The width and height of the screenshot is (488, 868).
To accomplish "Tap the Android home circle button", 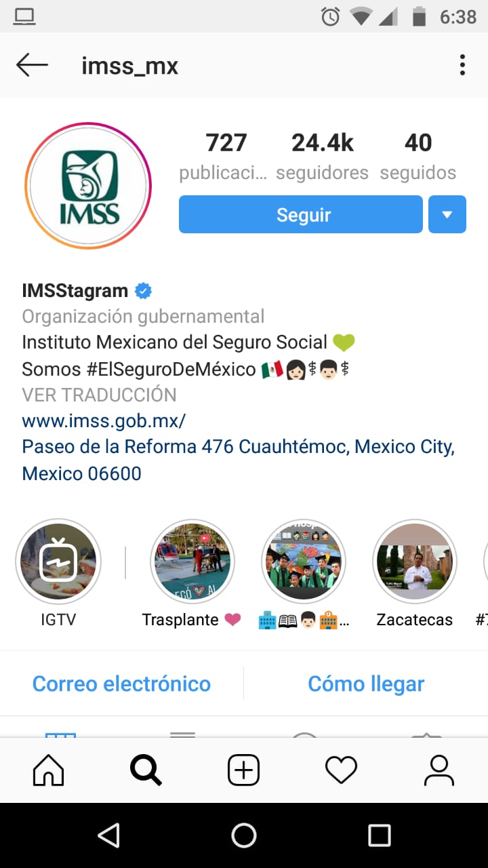I will pyautogui.click(x=244, y=835).
